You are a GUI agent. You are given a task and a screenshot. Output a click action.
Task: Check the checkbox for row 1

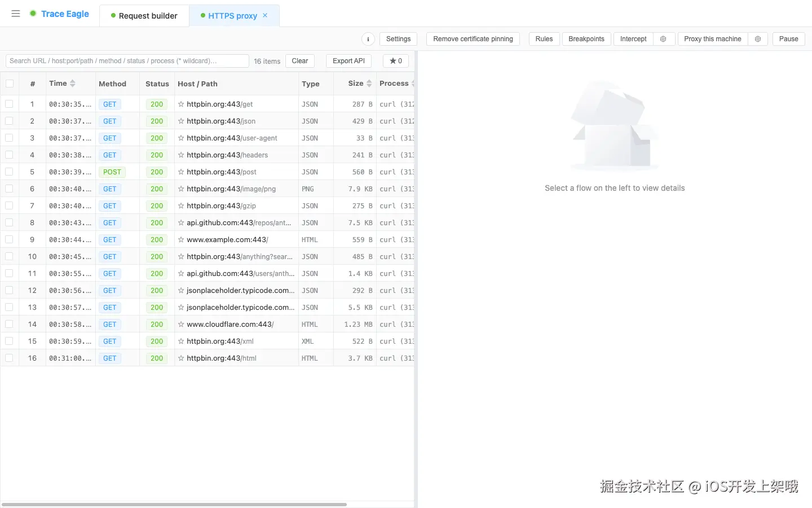pyautogui.click(x=10, y=104)
